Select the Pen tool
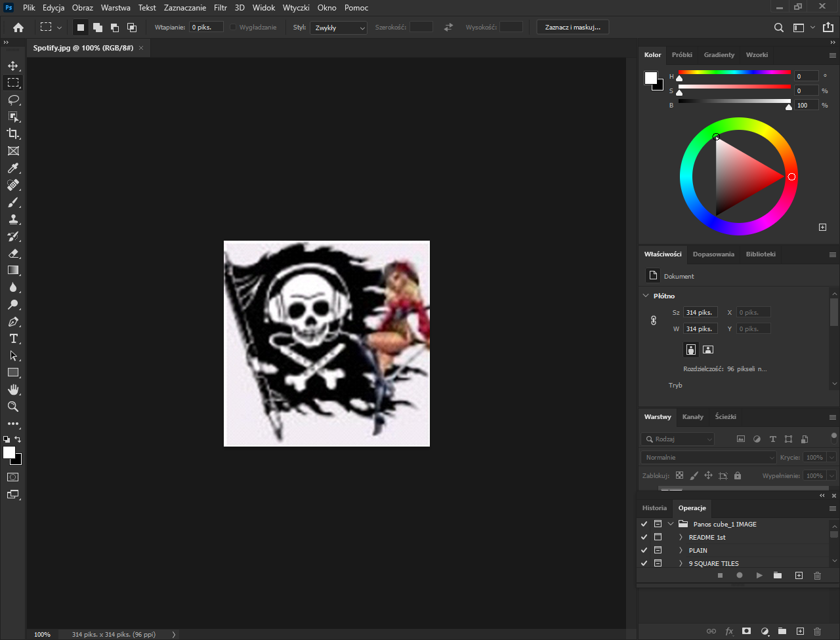 click(x=13, y=321)
